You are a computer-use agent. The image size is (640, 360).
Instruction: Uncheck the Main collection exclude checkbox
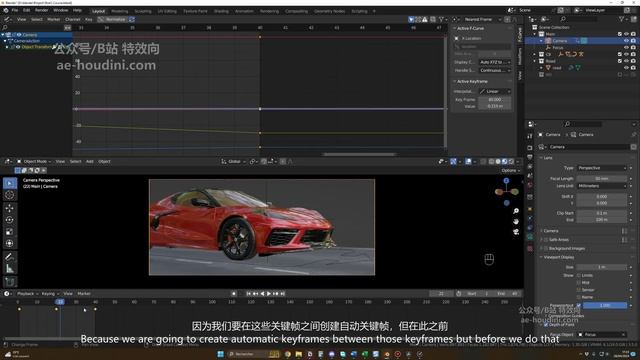tap(620, 34)
